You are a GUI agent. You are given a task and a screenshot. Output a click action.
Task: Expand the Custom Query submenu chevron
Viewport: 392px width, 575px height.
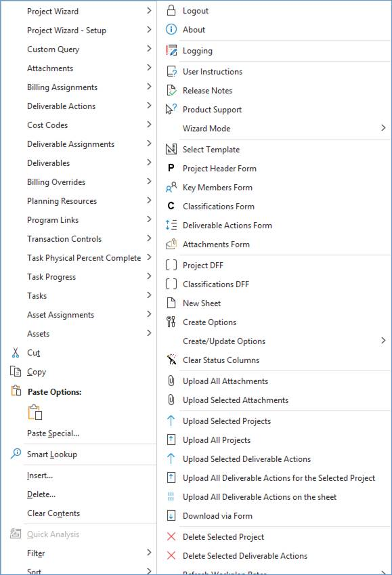click(149, 49)
